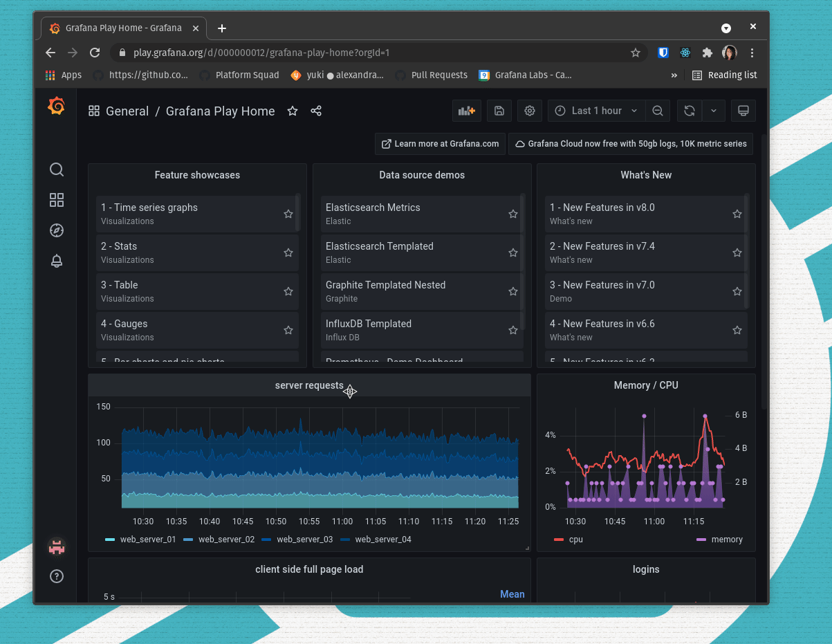The width and height of the screenshot is (832, 644).
Task: Open dashboard settings with the gear icon
Action: pos(530,111)
